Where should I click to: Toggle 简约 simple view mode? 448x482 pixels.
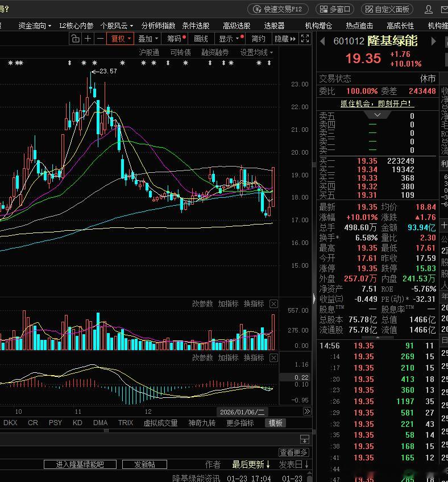pyautogui.click(x=258, y=39)
